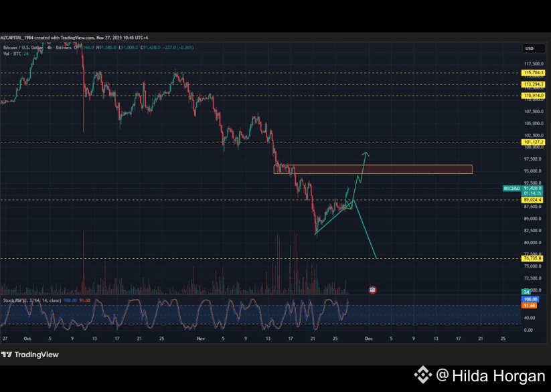The image size is (551, 392).
Task: Click the US flag economic event icon
Action: (x=372, y=290)
